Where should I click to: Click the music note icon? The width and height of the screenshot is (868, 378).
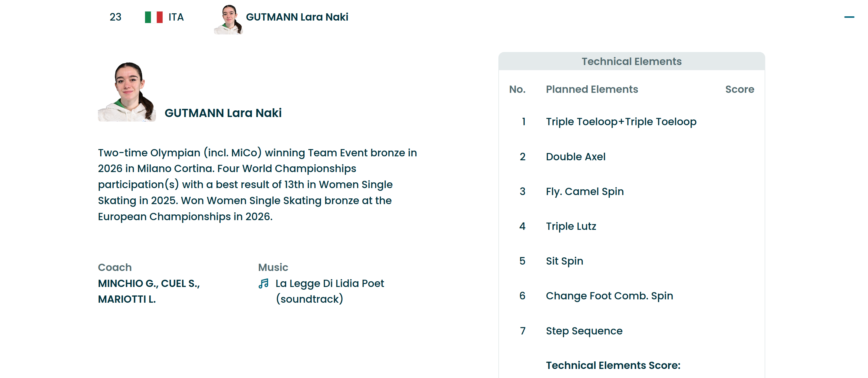tap(264, 283)
